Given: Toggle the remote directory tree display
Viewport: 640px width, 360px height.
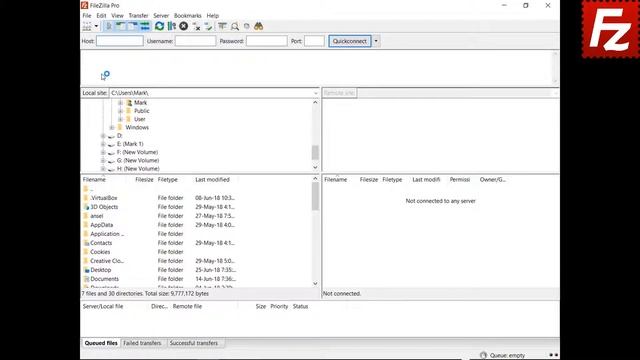Looking at the screenshot, I should pos(133,27).
